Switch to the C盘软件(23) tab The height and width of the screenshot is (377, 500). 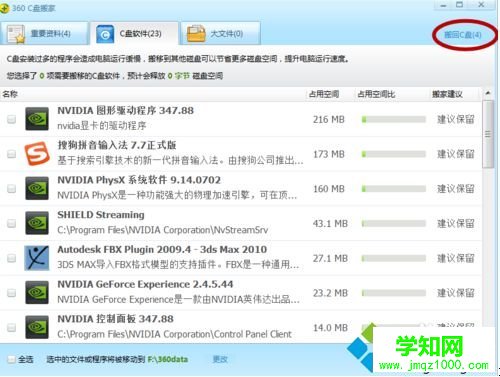pyautogui.click(x=134, y=33)
